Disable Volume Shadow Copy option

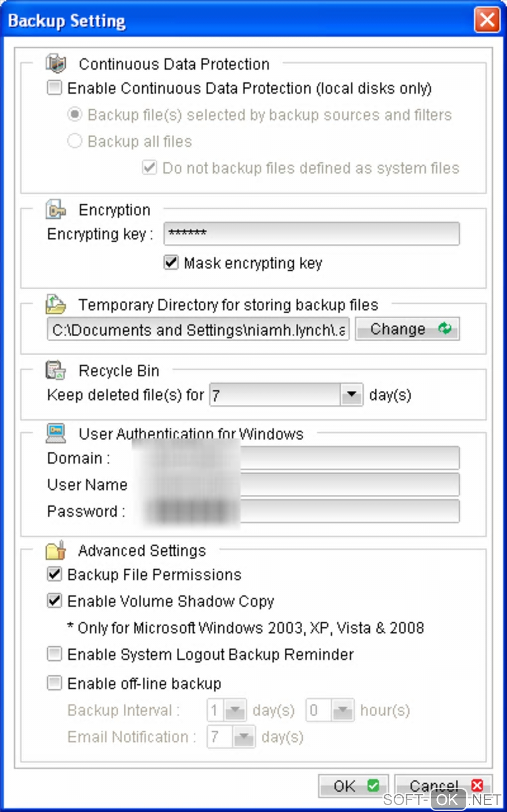click(54, 601)
